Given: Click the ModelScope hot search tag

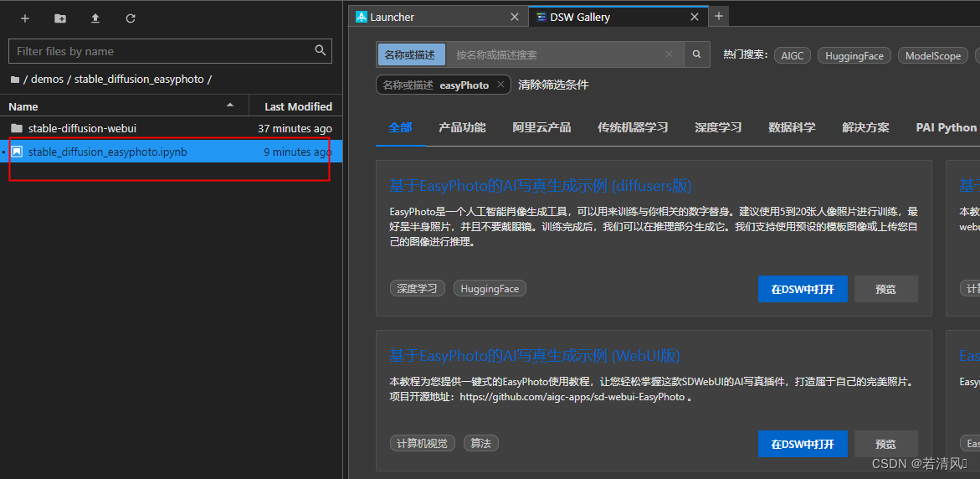Looking at the screenshot, I should (x=933, y=55).
